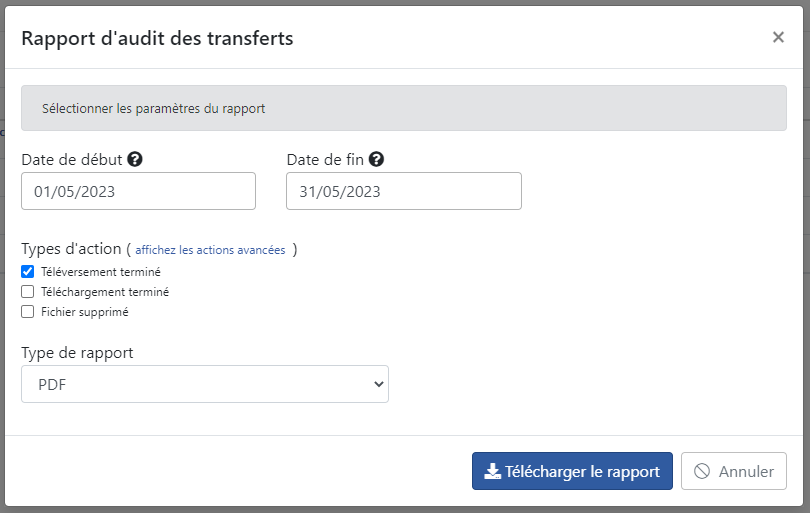Uncheck the Téléversement terminé checkbox
Viewport: 810px width, 513px height.
tap(28, 272)
